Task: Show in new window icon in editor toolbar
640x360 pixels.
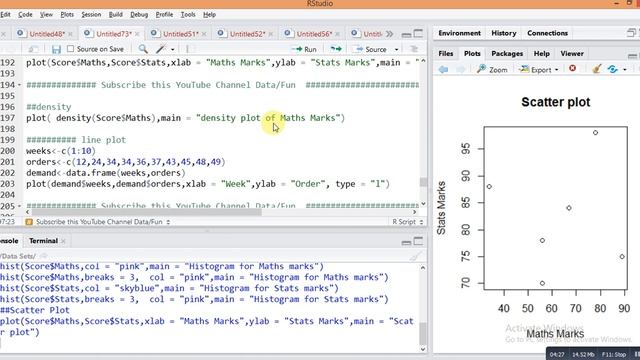Action: point(33,49)
